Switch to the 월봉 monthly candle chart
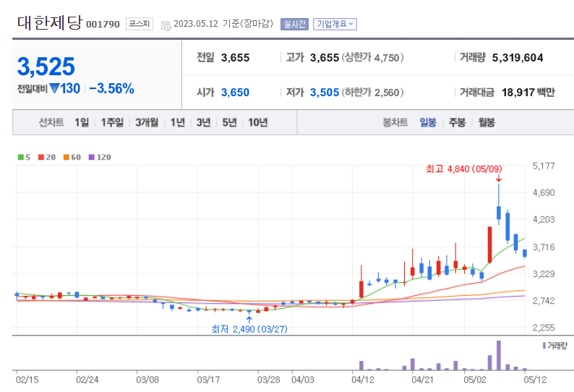 point(487,122)
